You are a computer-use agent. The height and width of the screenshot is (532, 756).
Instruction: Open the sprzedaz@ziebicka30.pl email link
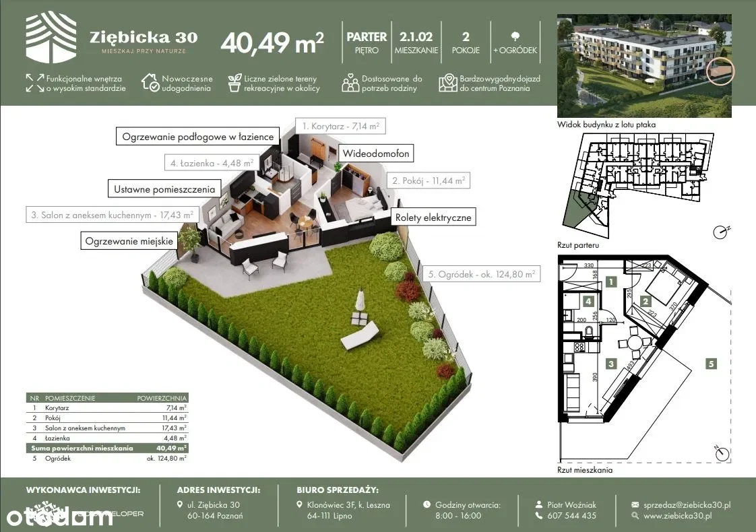tap(687, 504)
